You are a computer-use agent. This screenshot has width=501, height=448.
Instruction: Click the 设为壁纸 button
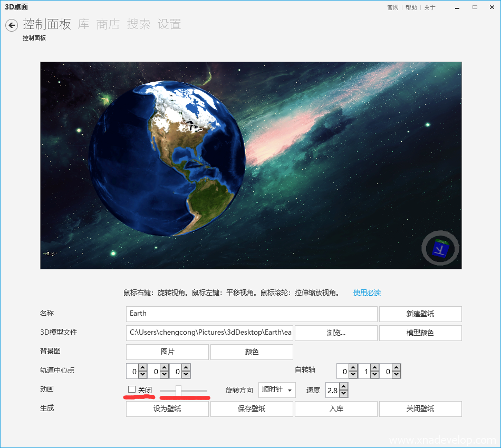tap(167, 408)
